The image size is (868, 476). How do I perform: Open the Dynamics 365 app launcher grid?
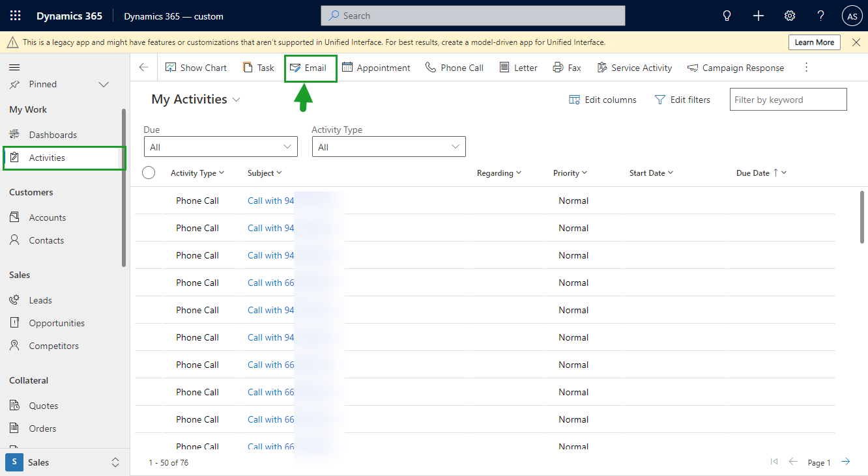point(15,15)
